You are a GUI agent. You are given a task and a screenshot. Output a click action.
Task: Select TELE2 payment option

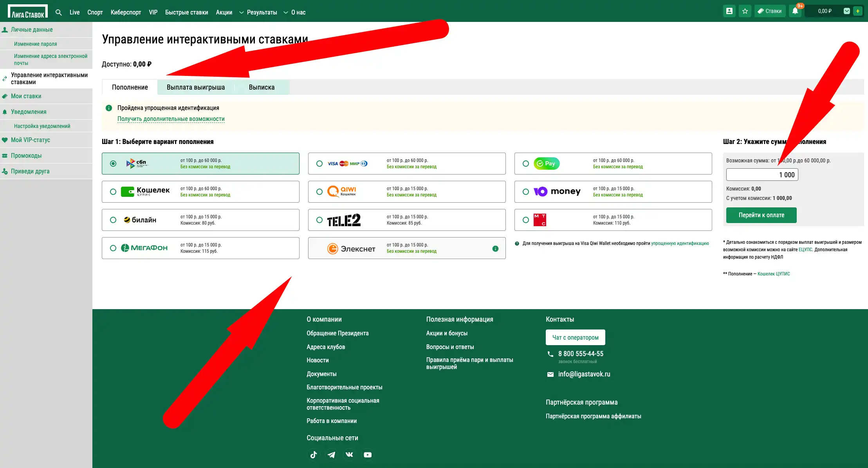click(x=407, y=220)
